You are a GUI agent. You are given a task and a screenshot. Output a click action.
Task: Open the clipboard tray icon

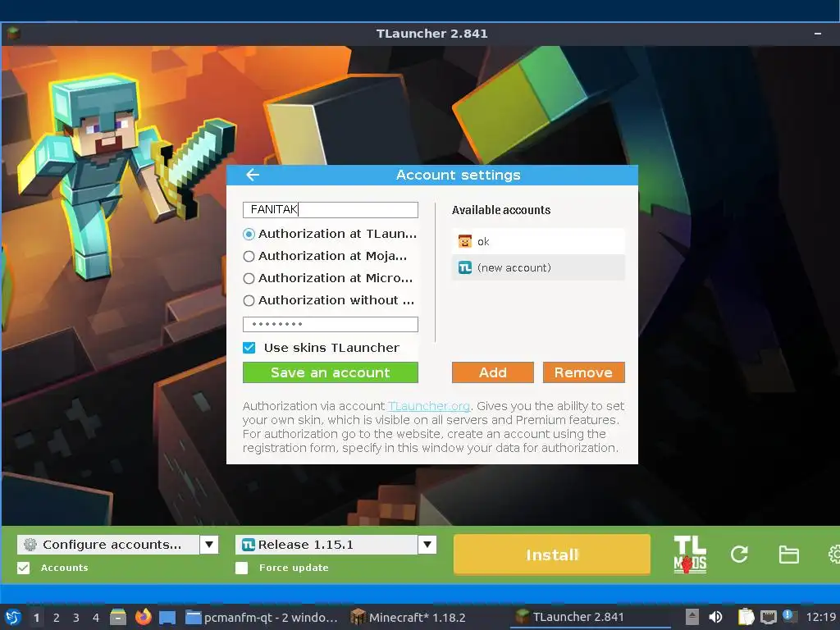[x=746, y=617]
